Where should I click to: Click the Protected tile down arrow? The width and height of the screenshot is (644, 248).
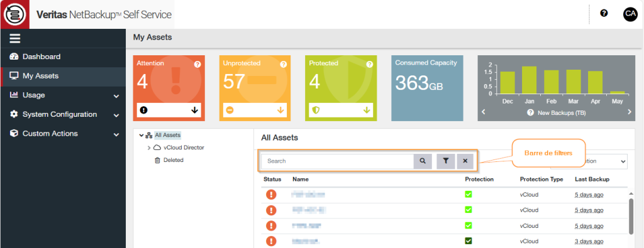(x=367, y=110)
